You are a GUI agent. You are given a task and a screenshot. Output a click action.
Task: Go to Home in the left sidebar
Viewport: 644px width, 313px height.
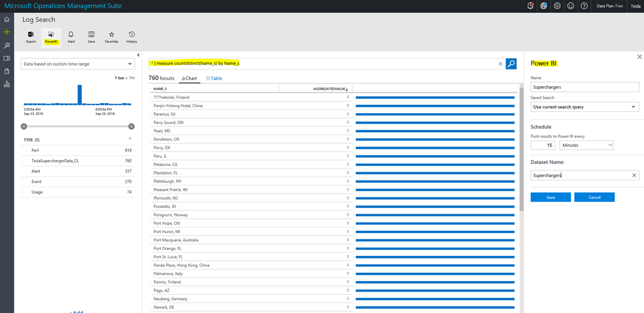tap(7, 19)
